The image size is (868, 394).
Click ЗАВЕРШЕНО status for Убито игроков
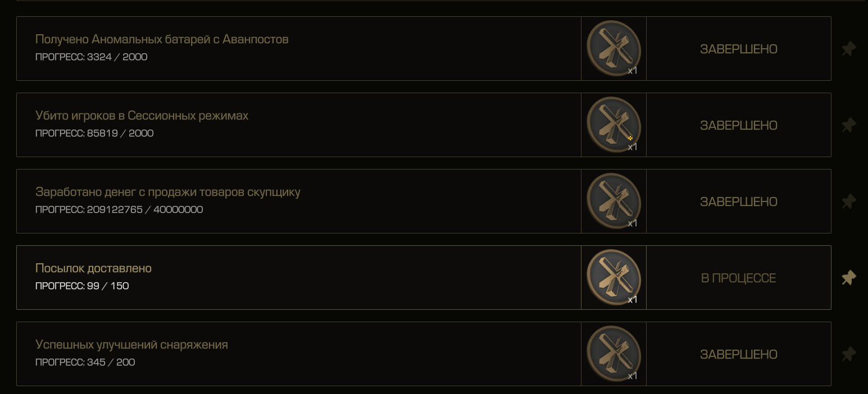pyautogui.click(x=739, y=126)
